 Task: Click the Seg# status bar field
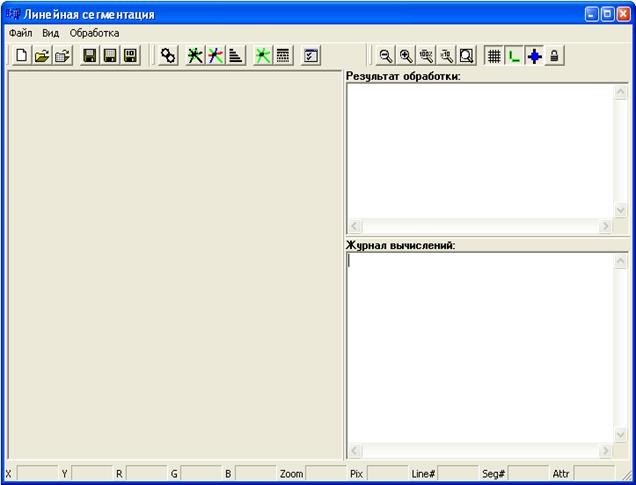pos(528,473)
